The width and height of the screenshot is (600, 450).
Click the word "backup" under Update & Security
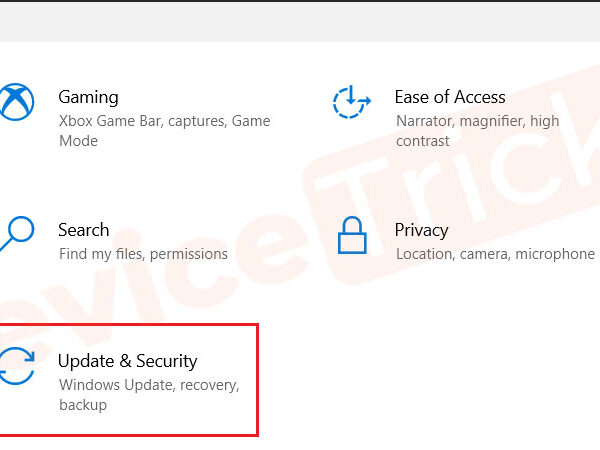[83, 405]
